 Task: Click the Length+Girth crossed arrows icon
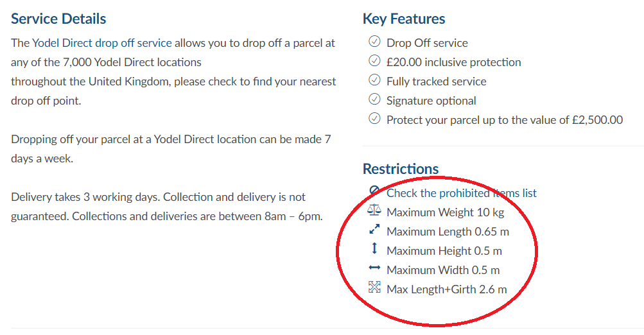coord(374,287)
